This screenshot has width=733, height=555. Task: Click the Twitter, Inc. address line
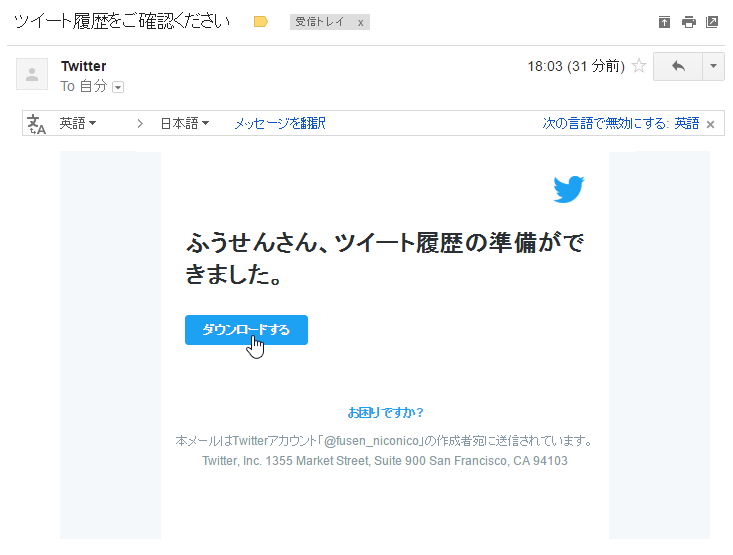385,461
